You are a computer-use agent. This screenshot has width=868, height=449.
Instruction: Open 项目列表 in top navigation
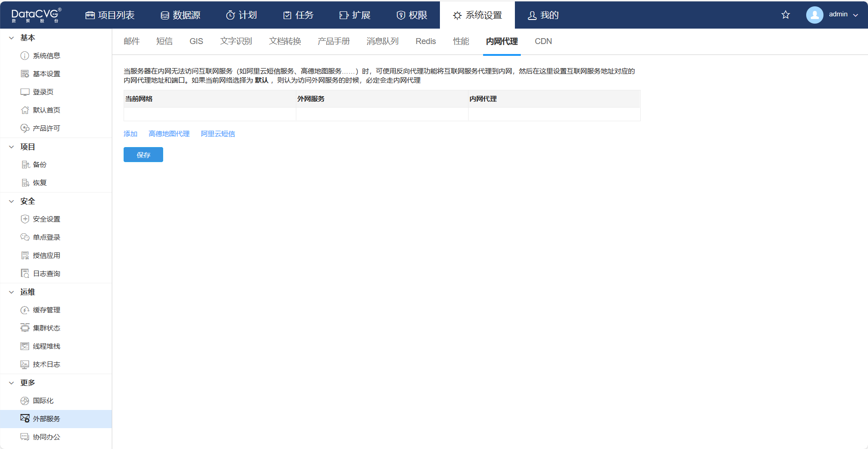tap(110, 15)
